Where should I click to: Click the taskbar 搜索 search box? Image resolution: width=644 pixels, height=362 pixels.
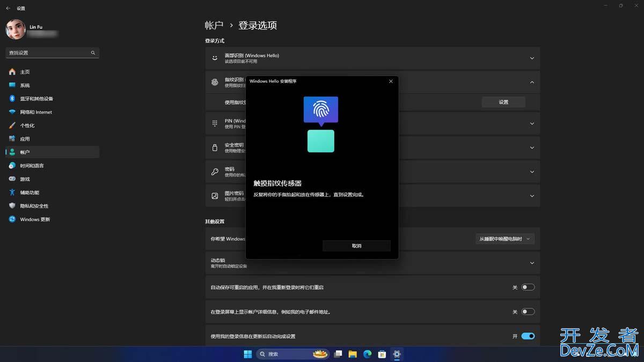pyautogui.click(x=292, y=354)
